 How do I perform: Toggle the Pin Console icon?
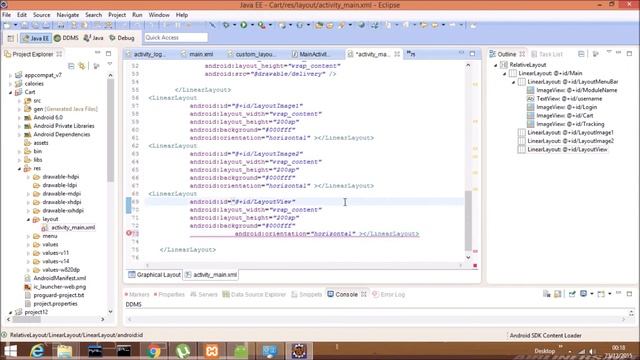click(x=572, y=294)
